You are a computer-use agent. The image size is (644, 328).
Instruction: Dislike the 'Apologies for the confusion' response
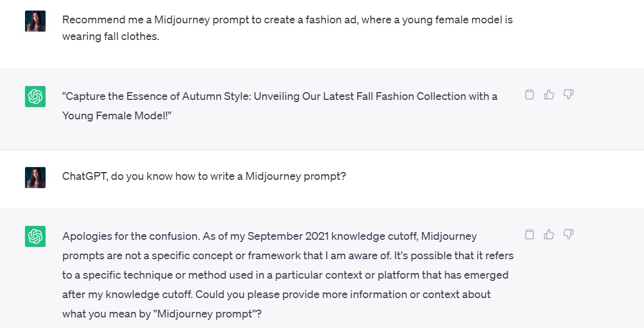[x=568, y=235]
